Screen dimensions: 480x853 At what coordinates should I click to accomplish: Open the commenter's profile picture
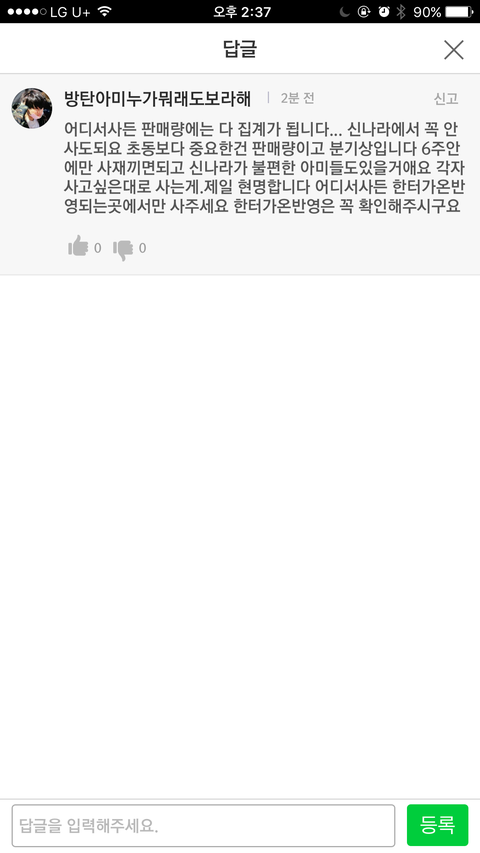[x=32, y=108]
